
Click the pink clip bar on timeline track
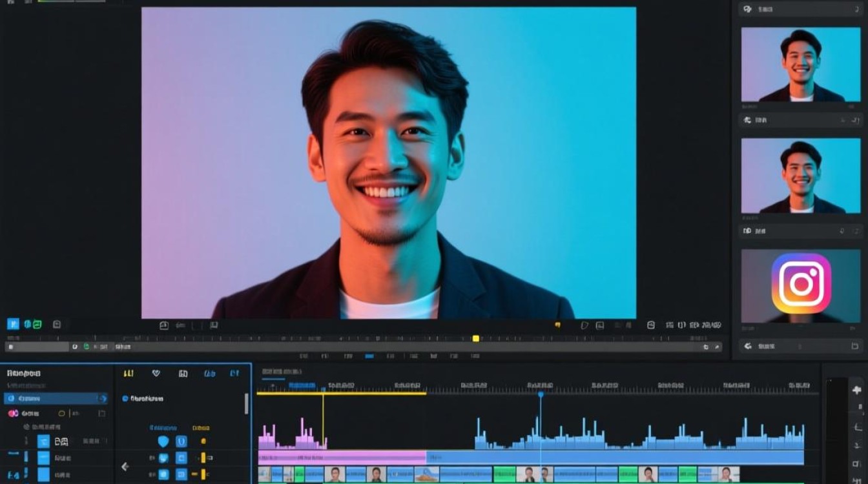coord(341,457)
